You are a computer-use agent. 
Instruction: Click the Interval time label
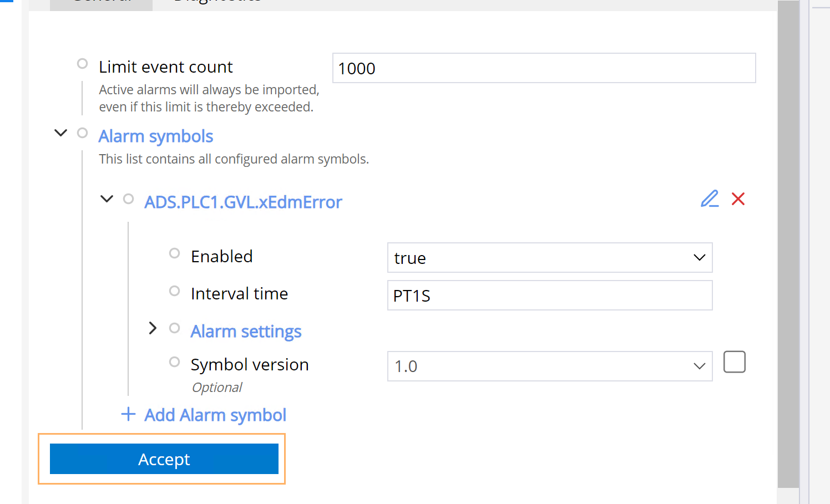click(239, 294)
